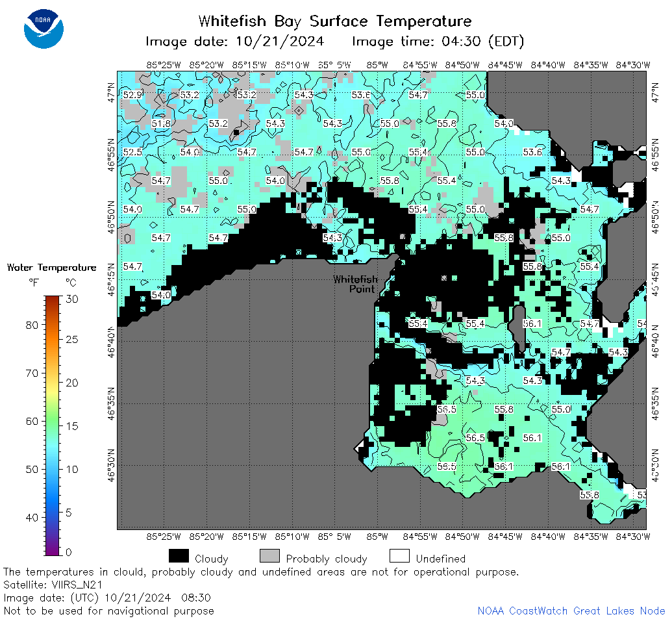Click the left 46°40'N latitude label
Screen dimensions: 672x621
(x=111, y=342)
